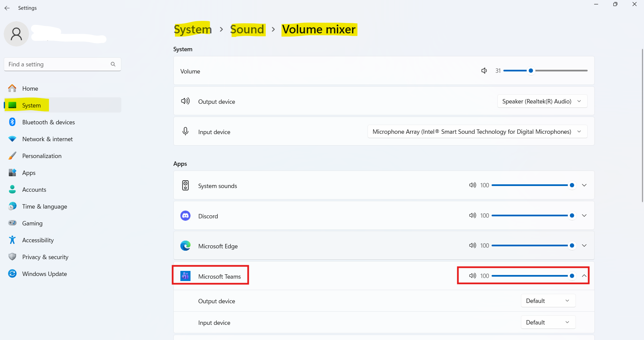Adjust the system Volume slider
644x340 pixels.
tap(545, 70)
